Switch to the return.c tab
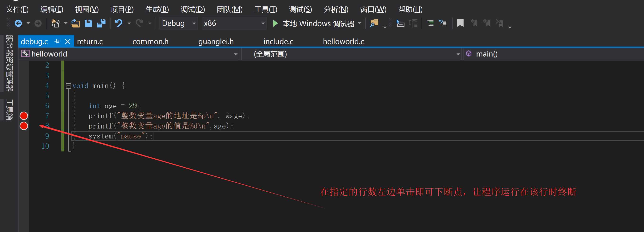 click(x=90, y=42)
